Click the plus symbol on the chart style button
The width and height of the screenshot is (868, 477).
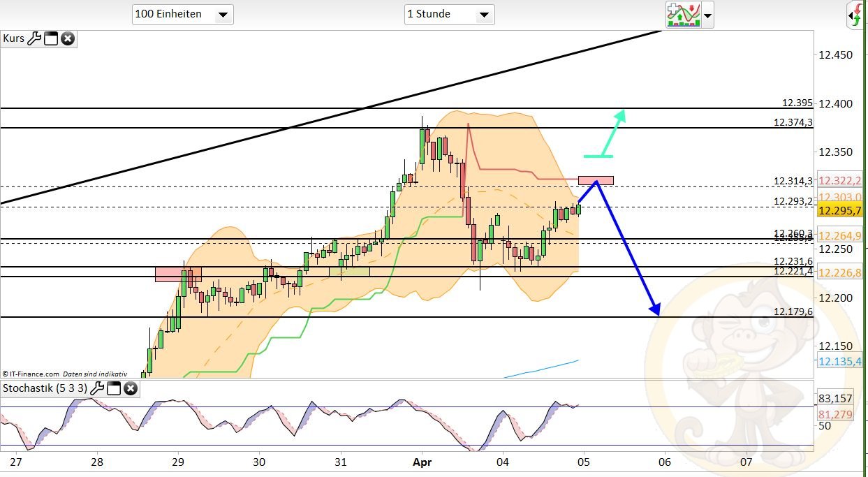point(672,7)
